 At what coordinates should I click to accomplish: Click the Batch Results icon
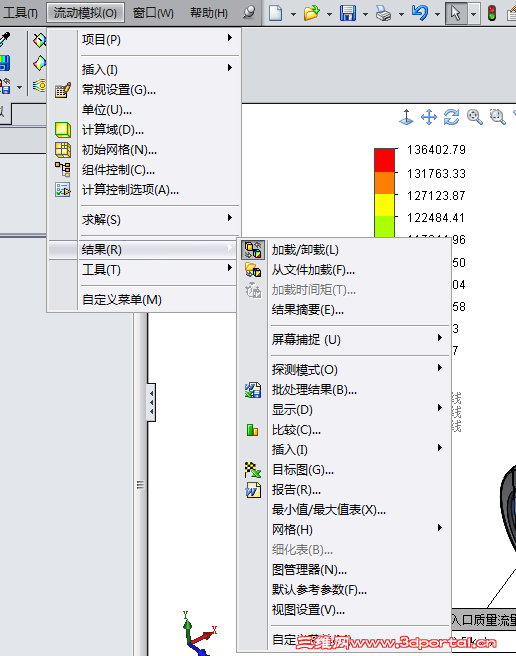253,390
